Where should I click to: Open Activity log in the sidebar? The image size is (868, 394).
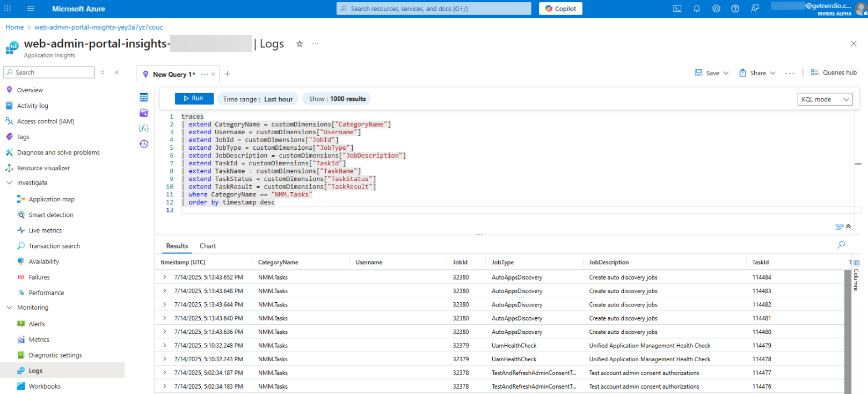tap(33, 106)
